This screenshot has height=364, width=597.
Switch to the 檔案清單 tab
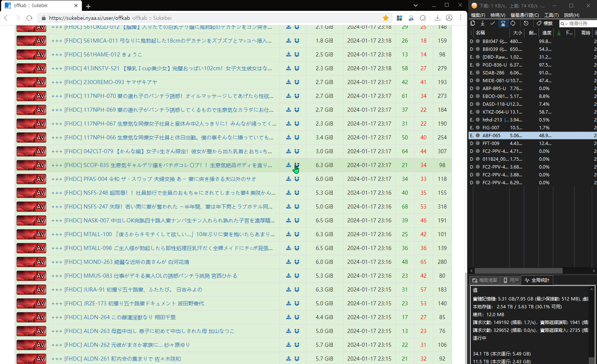tap(484, 280)
